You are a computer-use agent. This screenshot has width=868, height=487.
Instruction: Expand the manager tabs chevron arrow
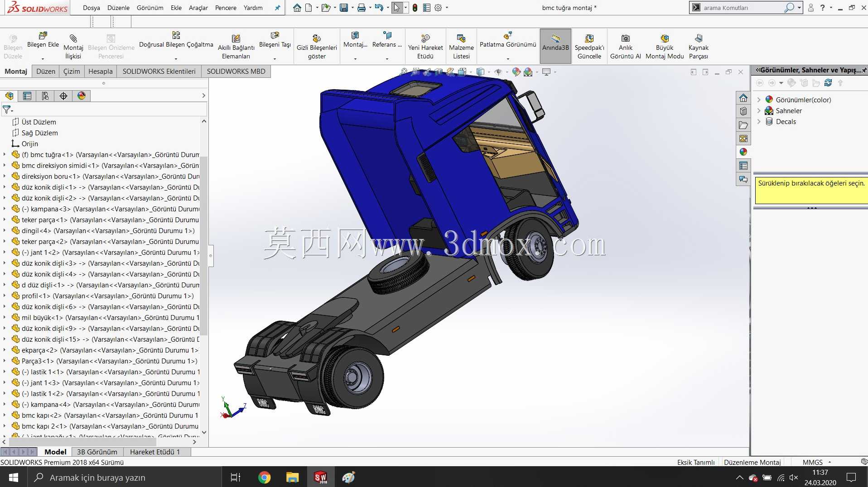(203, 95)
